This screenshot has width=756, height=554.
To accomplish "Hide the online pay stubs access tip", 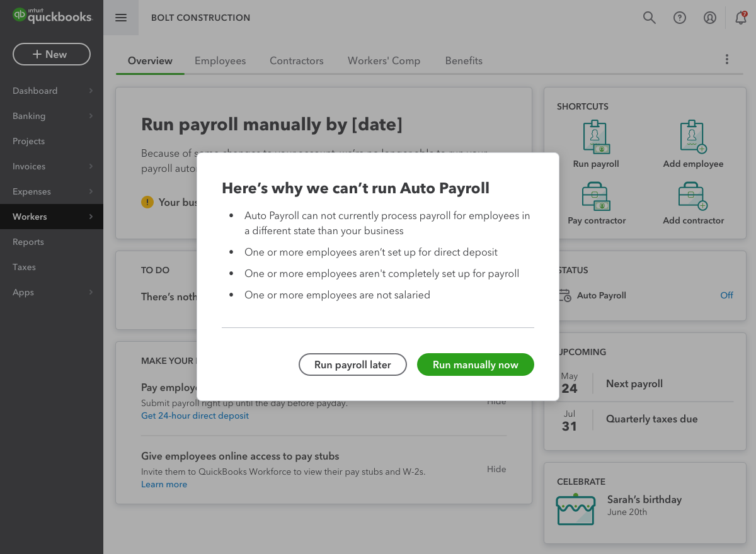I will (x=496, y=469).
